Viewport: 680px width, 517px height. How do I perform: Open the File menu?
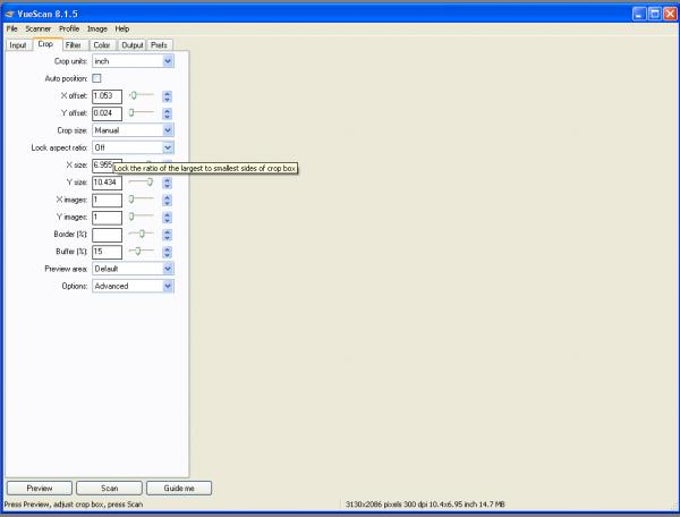tap(12, 29)
